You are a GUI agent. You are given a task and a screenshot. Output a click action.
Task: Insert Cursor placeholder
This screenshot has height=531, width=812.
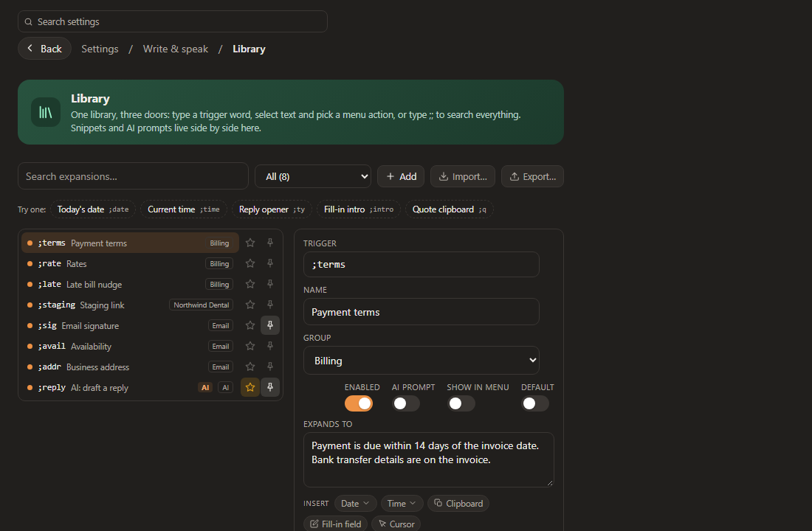coord(396,523)
